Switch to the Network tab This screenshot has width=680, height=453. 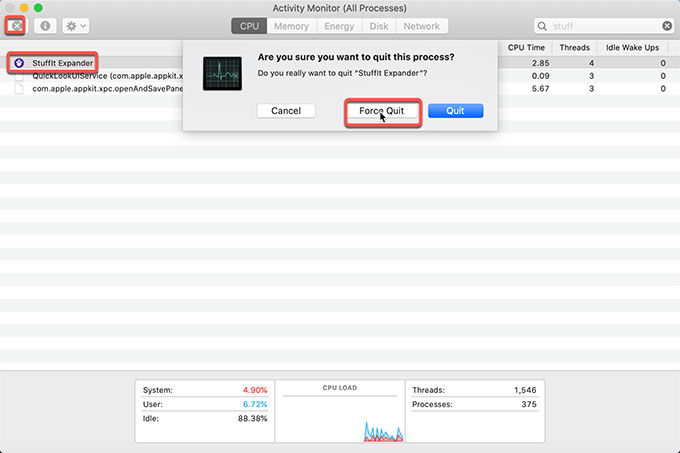tap(422, 26)
